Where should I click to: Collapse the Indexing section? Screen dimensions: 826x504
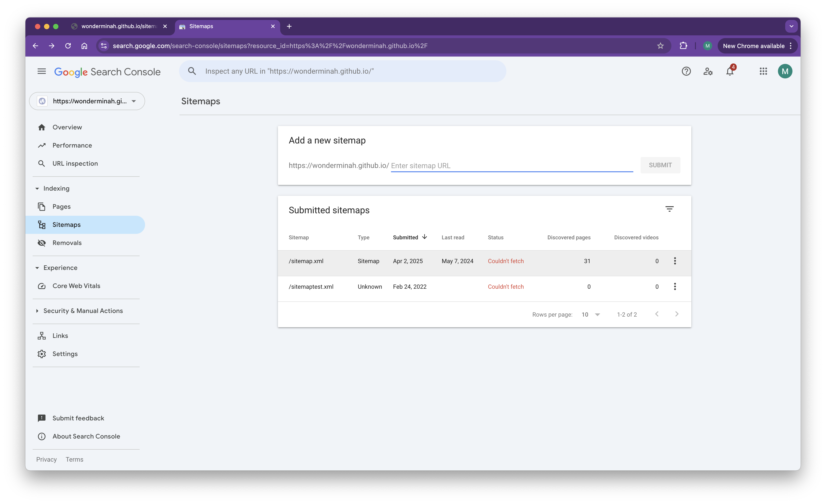37,189
